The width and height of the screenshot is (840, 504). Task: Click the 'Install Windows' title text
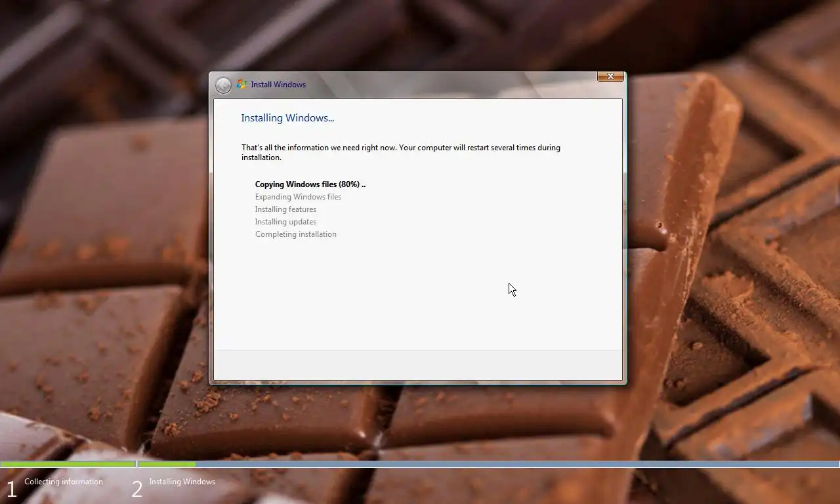point(278,85)
